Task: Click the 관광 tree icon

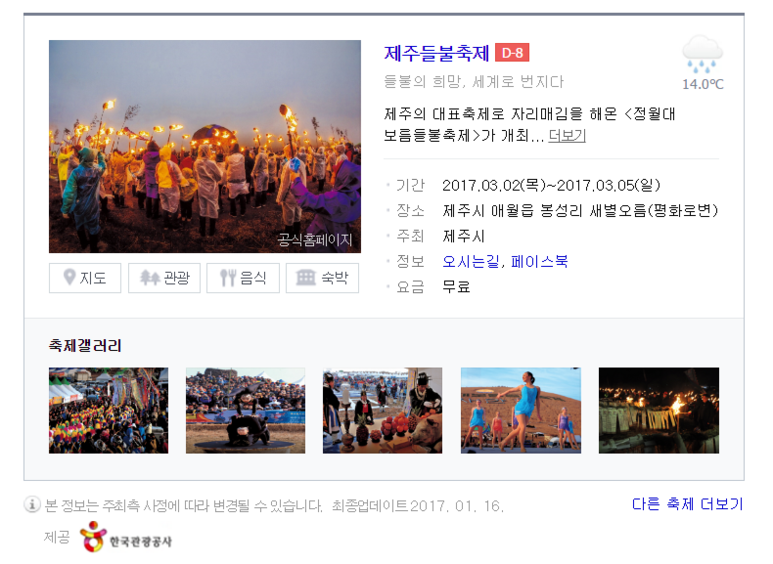Action: [150, 278]
